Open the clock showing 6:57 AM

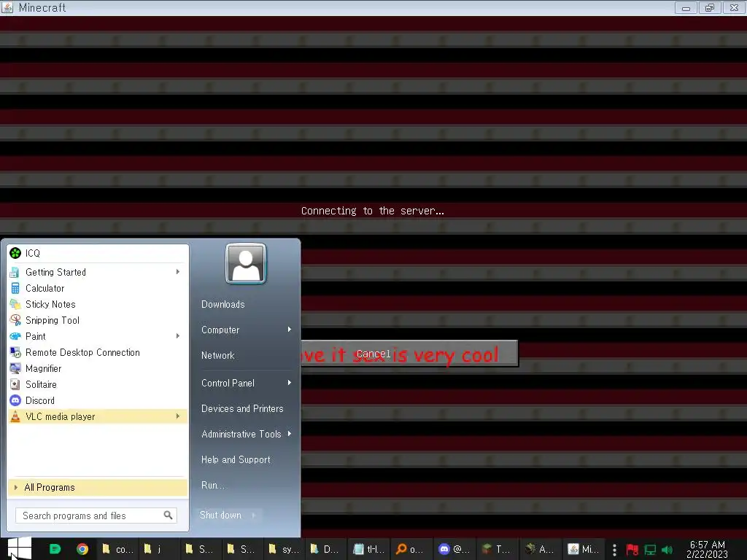[707, 549]
